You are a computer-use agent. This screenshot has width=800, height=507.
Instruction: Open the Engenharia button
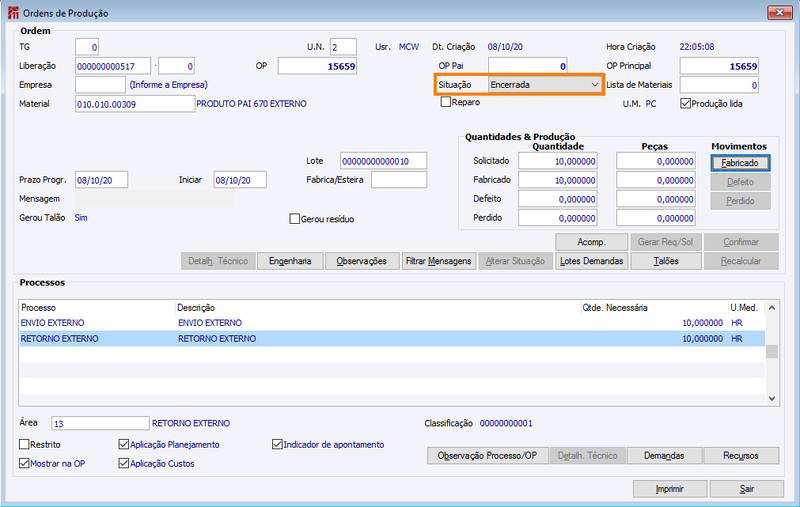(x=290, y=261)
